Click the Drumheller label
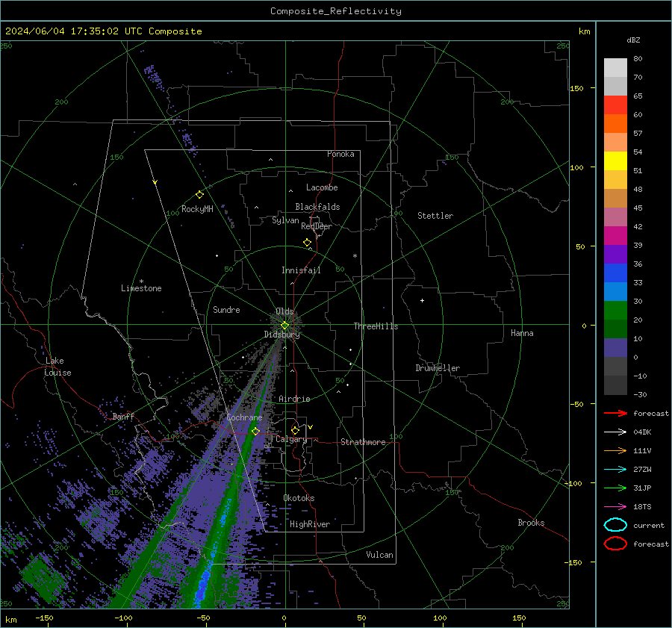 pos(438,368)
